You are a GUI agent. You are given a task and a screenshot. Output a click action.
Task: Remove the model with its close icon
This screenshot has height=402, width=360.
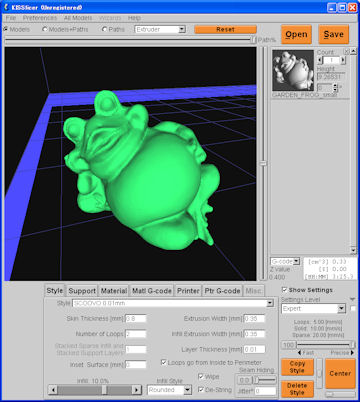(x=346, y=52)
